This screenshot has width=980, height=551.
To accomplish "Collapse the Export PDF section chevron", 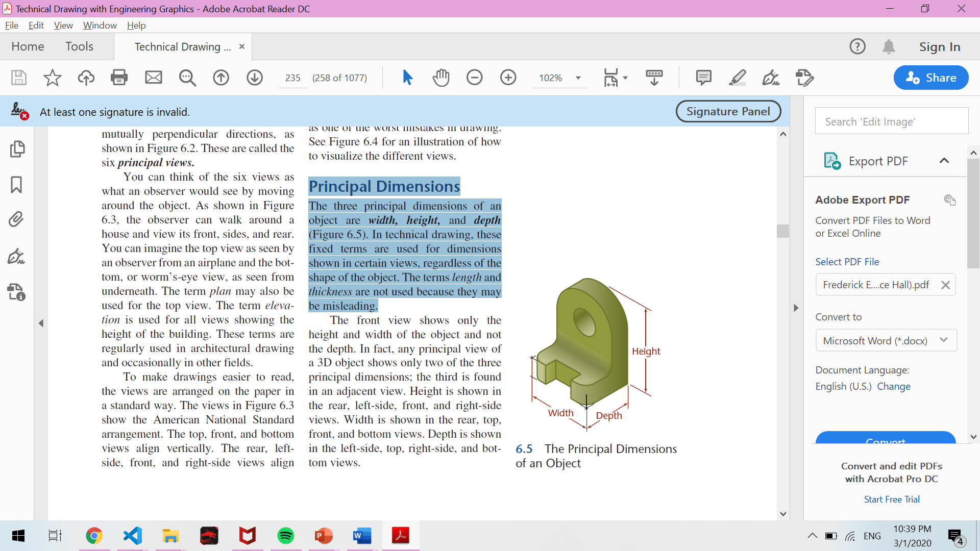I will click(944, 161).
